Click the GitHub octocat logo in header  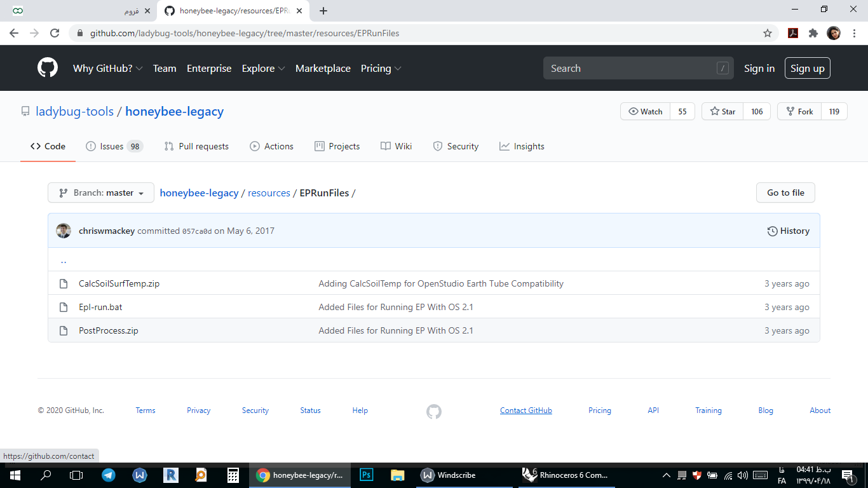48,68
